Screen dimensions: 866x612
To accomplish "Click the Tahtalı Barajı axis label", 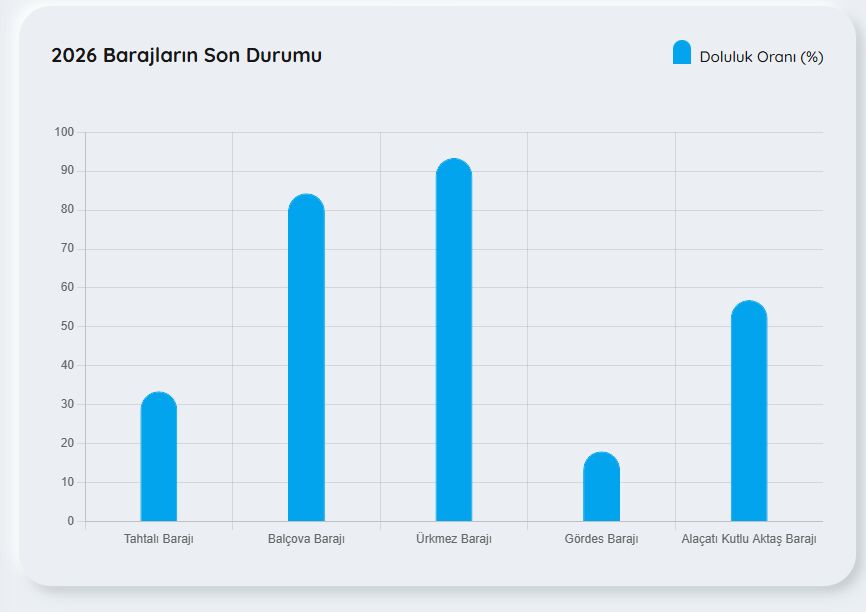I will (x=159, y=539).
